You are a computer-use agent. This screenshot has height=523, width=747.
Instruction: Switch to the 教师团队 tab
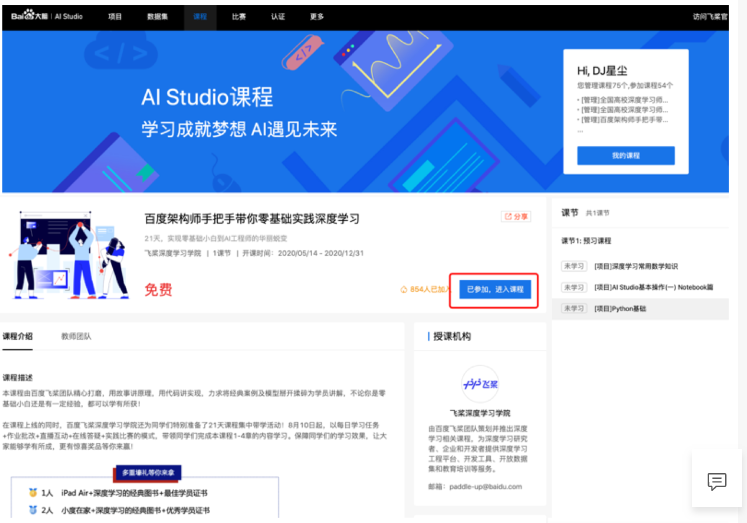76,336
